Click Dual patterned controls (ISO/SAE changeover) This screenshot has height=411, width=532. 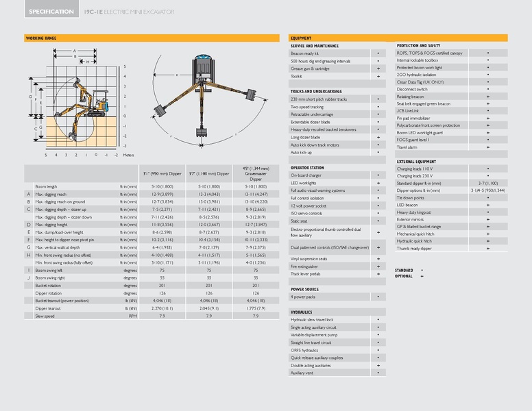click(330, 247)
